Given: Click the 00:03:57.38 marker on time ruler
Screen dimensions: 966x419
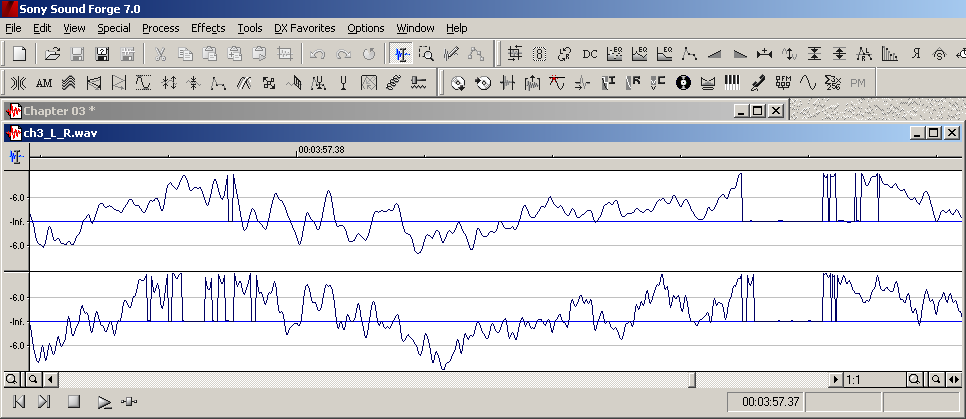Looking at the screenshot, I should pyautogui.click(x=321, y=150).
